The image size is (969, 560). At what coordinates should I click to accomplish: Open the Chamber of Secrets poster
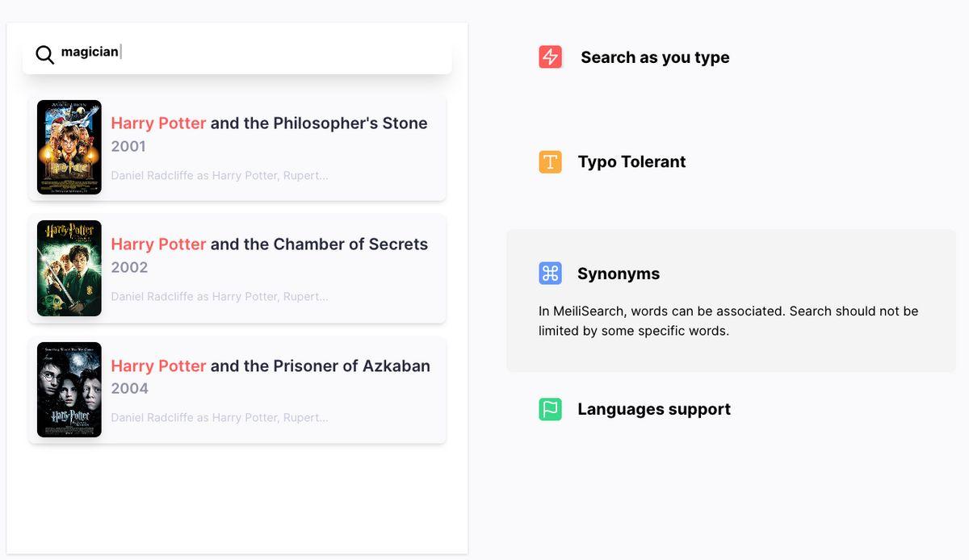click(69, 268)
